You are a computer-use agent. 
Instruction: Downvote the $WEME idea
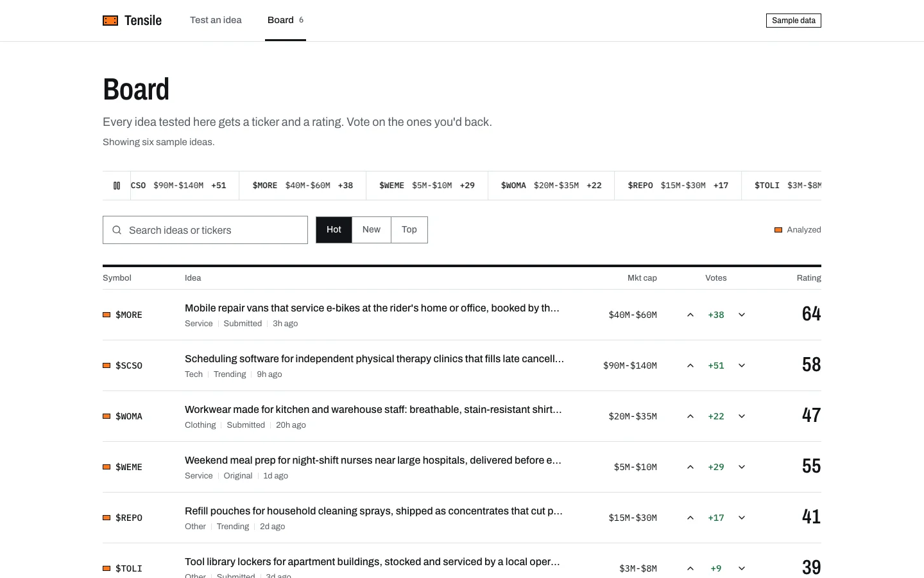742,467
